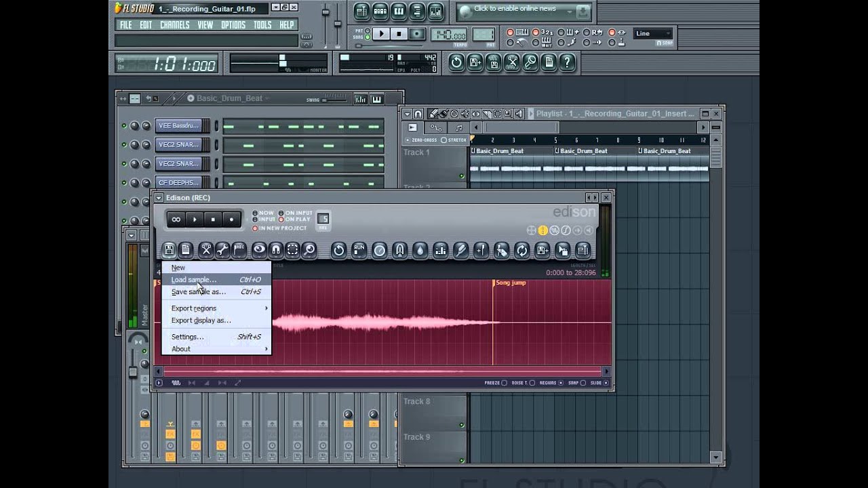
Task: Choose Save sample as from menu
Action: [x=216, y=292]
